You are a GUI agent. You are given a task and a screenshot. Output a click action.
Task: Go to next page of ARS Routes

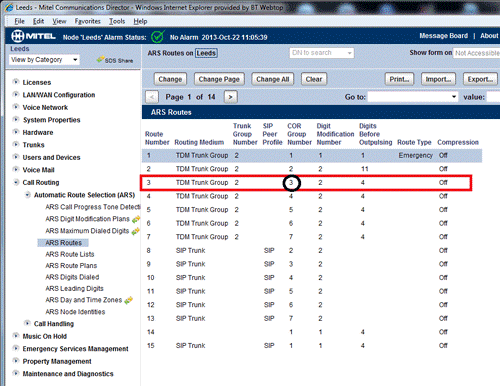tap(231, 97)
